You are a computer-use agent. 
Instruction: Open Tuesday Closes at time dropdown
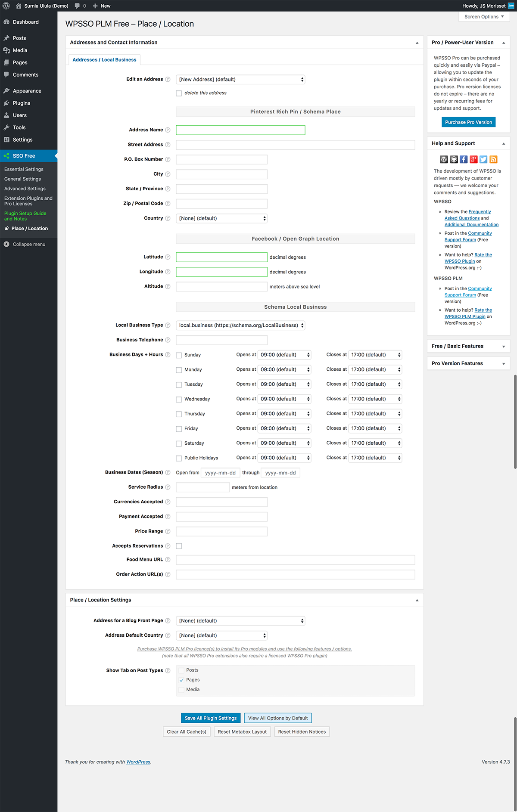(375, 384)
